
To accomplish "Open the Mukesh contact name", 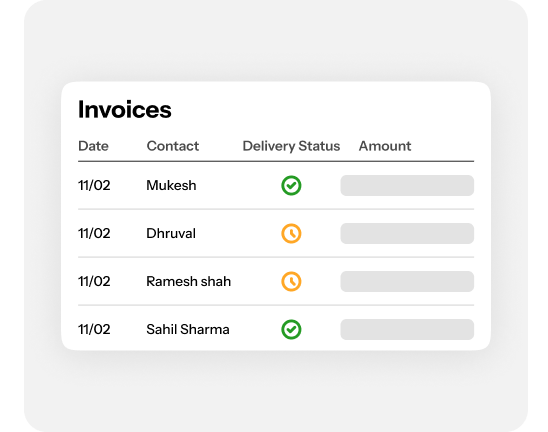I will point(171,185).
